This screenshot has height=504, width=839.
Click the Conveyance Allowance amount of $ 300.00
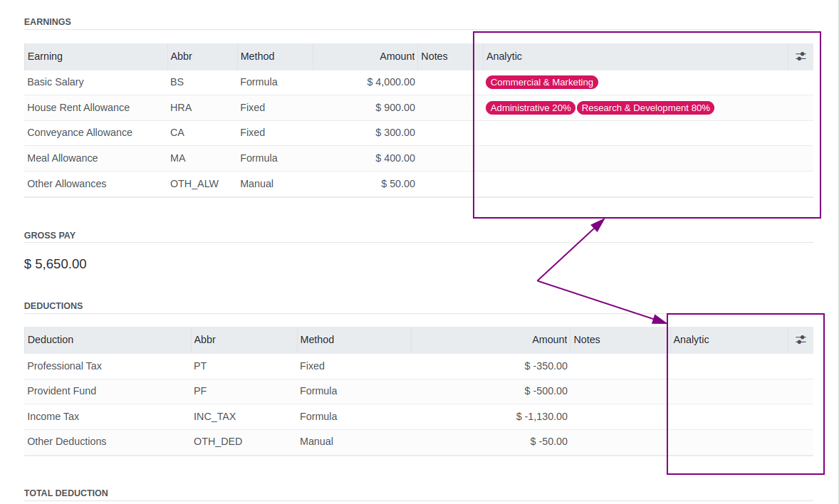coord(396,132)
